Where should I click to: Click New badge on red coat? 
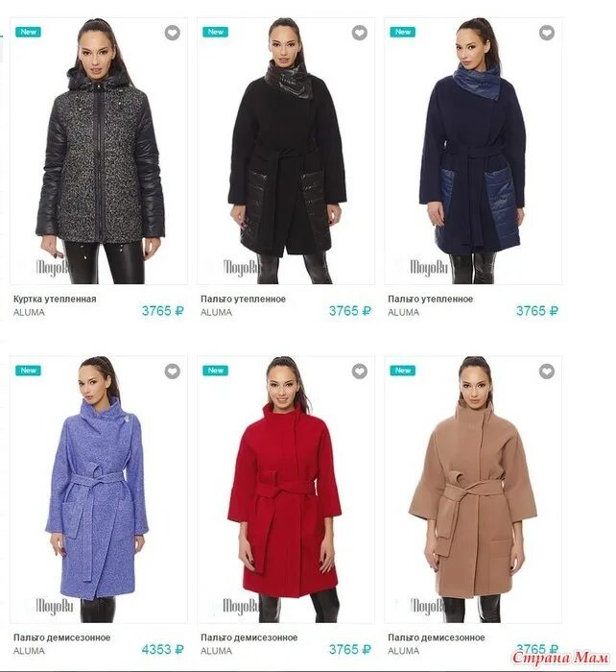click(216, 371)
